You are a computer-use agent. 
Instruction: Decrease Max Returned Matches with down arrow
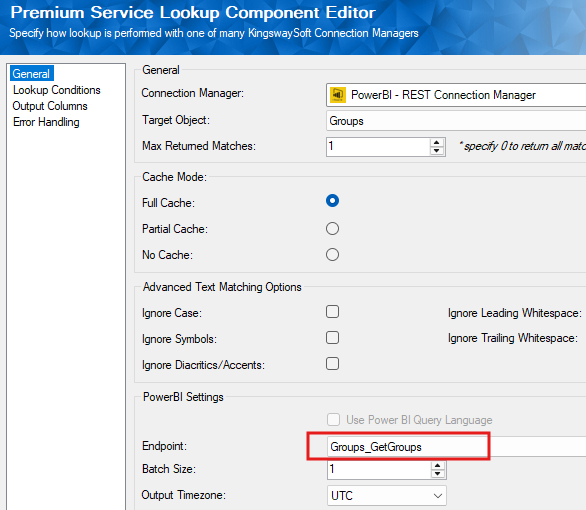point(437,151)
